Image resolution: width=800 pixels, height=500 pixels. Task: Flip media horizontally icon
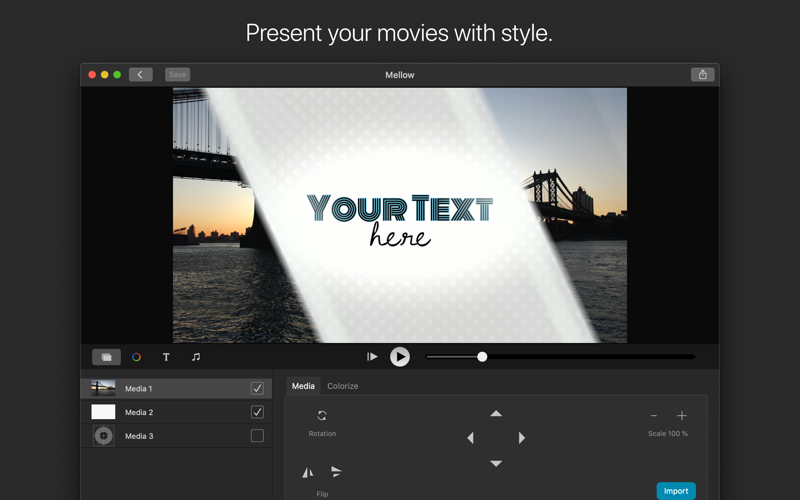308,472
